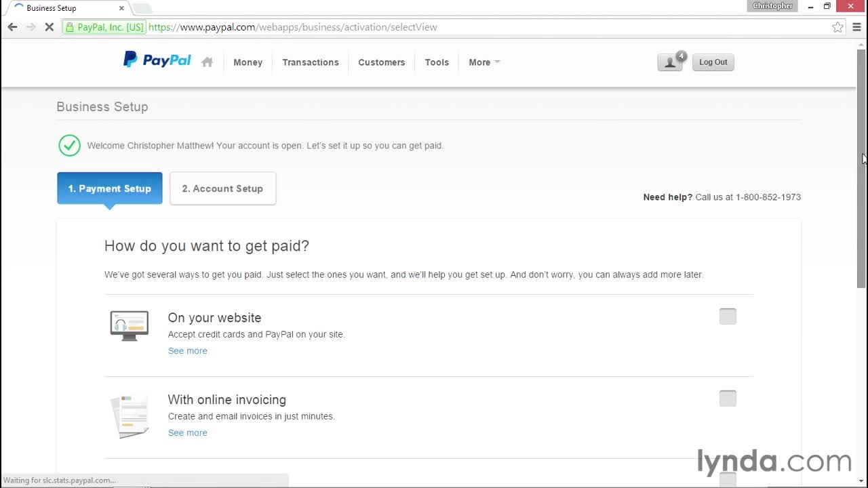Minimize the browser window
This screenshot has width=868, height=488.
[x=810, y=7]
